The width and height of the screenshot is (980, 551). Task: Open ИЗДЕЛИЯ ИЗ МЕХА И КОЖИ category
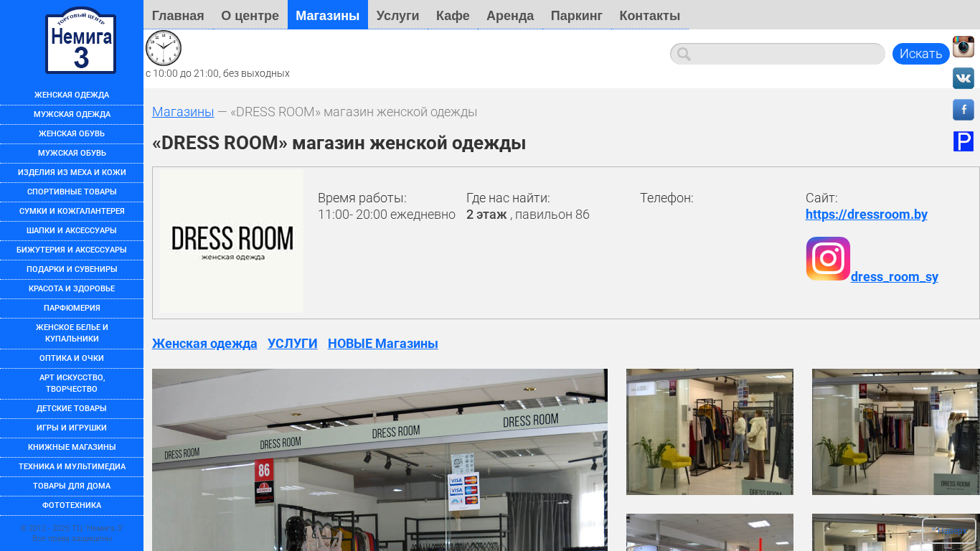click(x=72, y=173)
